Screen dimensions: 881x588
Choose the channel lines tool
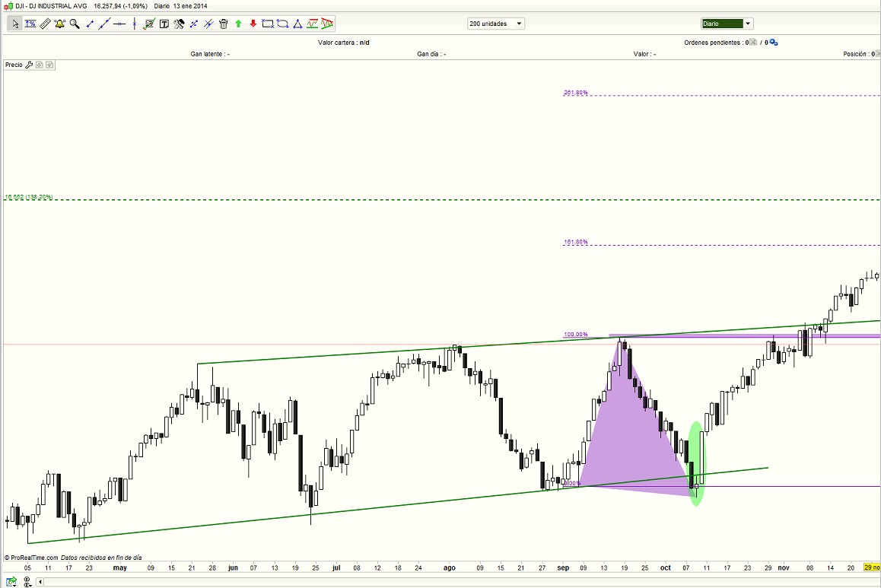point(208,24)
